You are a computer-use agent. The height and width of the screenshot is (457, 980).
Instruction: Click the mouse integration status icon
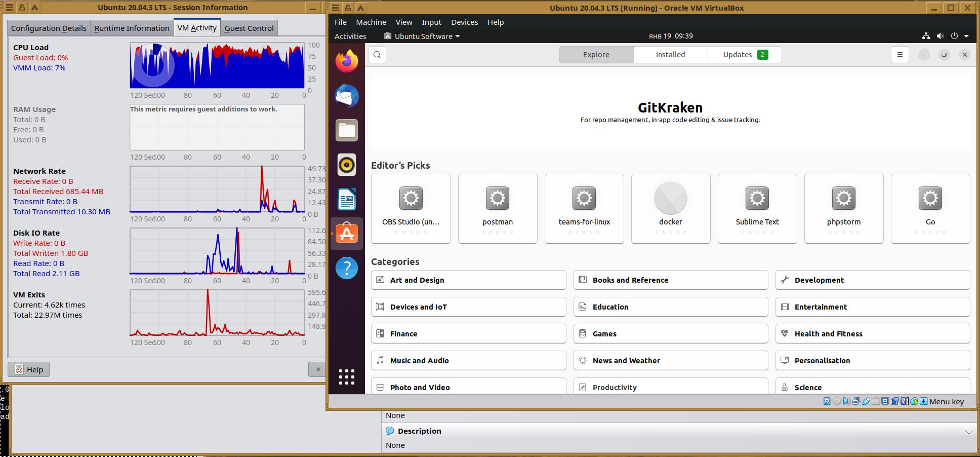coord(914,401)
